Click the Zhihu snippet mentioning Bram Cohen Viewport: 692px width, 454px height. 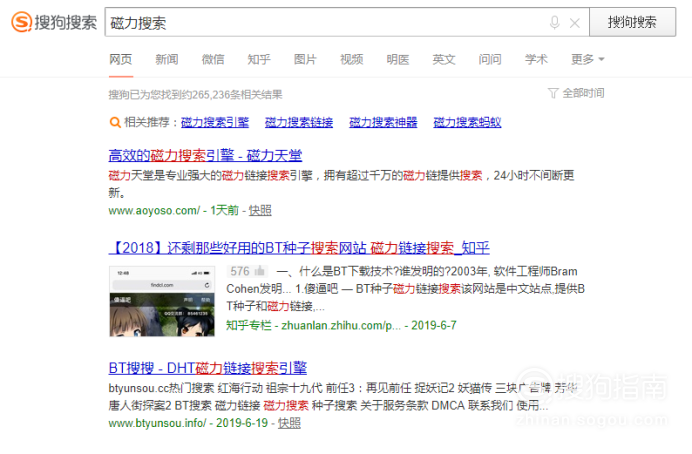click(406, 289)
